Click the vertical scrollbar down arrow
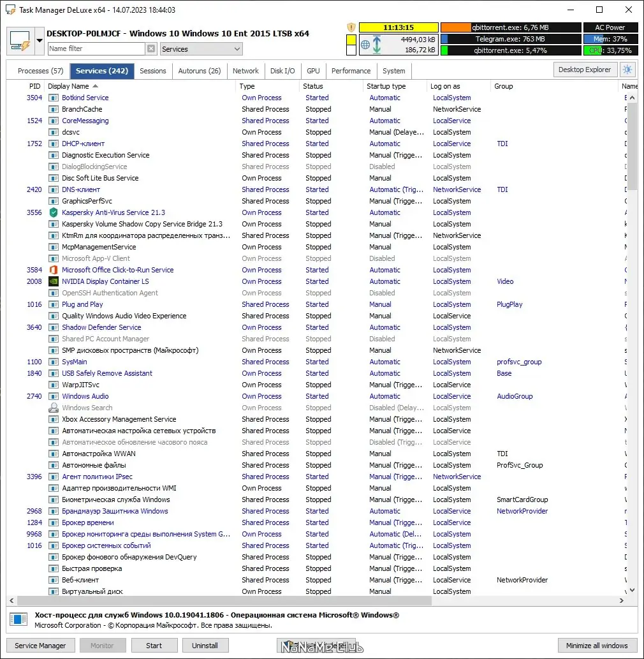The height and width of the screenshot is (659, 644). point(632,591)
